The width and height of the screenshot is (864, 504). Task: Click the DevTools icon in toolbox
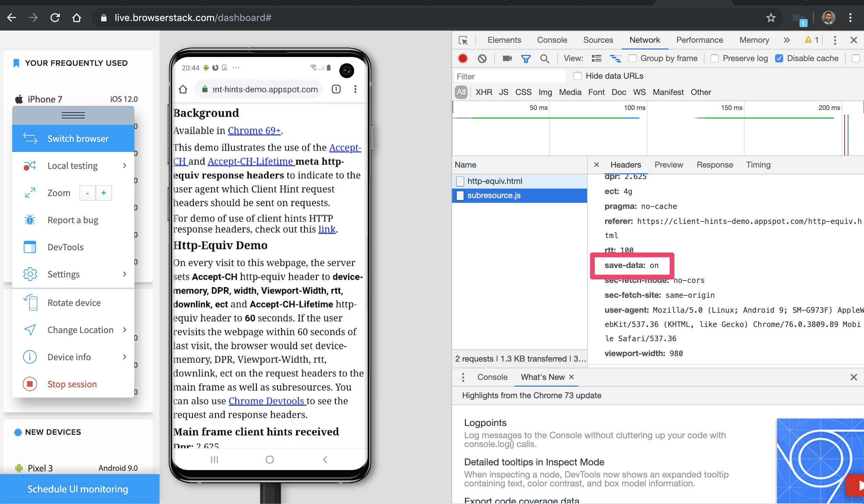coord(30,247)
